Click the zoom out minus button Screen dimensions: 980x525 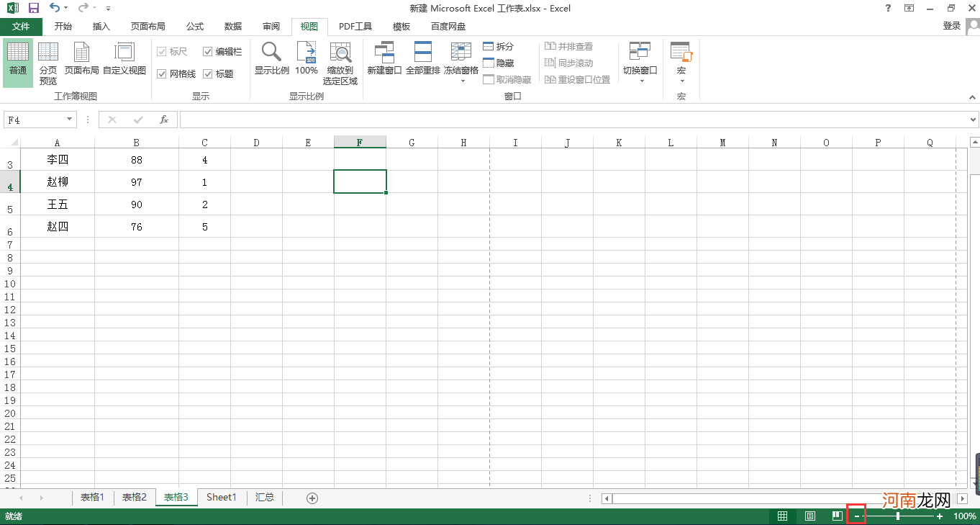click(856, 516)
